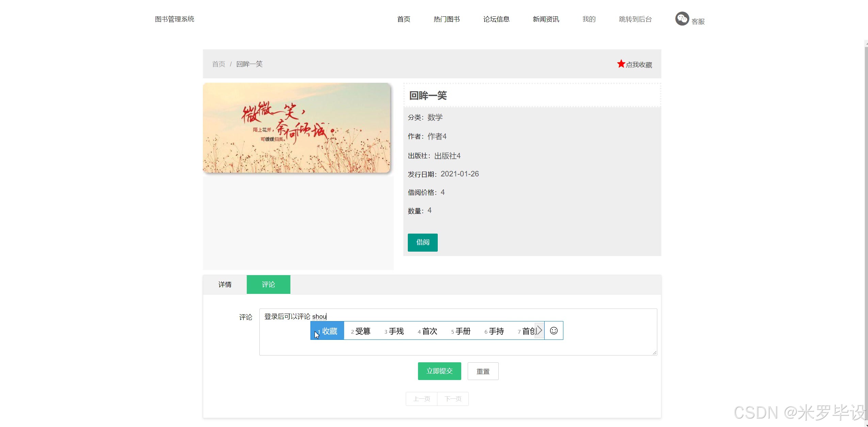This screenshot has height=427, width=868.
Task: Click the red star favorite icon
Action: pos(621,64)
